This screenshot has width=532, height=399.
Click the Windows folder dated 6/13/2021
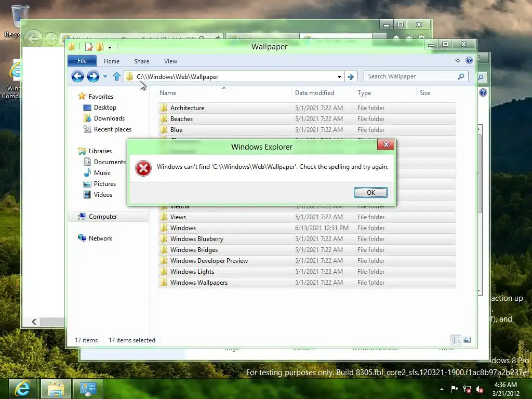click(x=307, y=228)
